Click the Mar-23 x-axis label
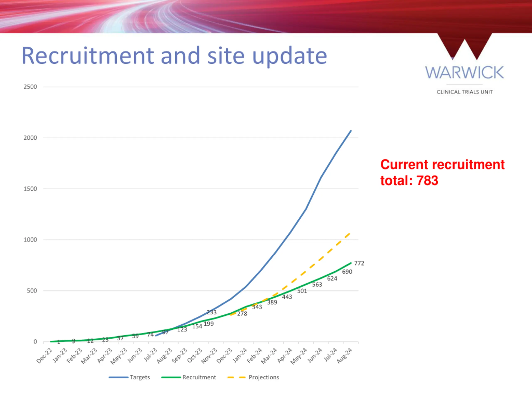This screenshot has width=532, height=399. point(89,356)
